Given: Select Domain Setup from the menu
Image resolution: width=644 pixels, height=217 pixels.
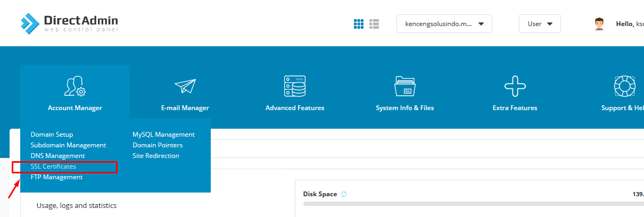Looking at the screenshot, I should [x=52, y=135].
